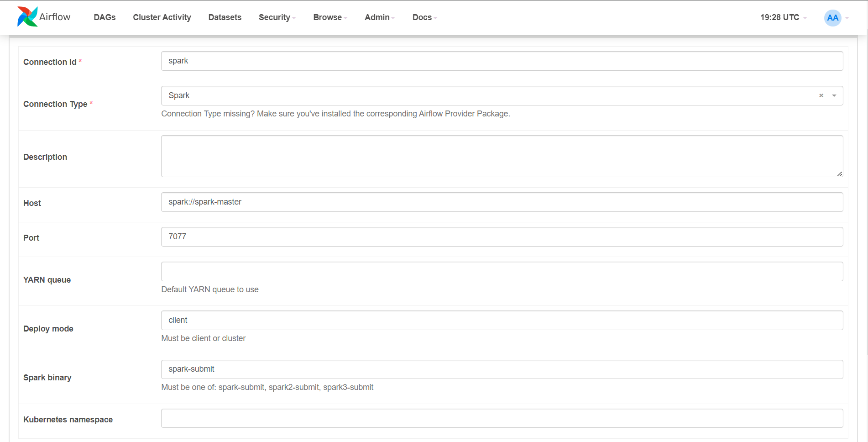This screenshot has height=442, width=868.
Task: Click the 'Connection Id' label
Action: [50, 62]
